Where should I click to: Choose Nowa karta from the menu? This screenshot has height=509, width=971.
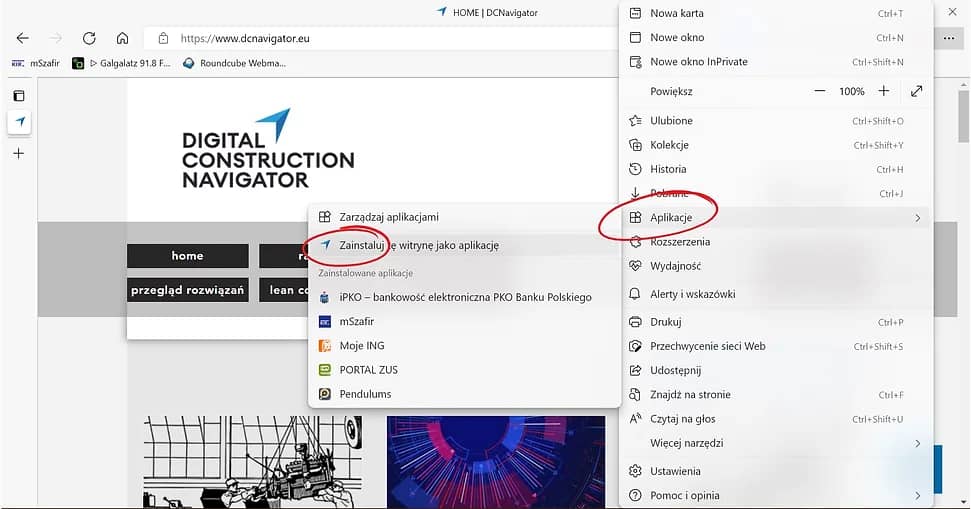775,13
